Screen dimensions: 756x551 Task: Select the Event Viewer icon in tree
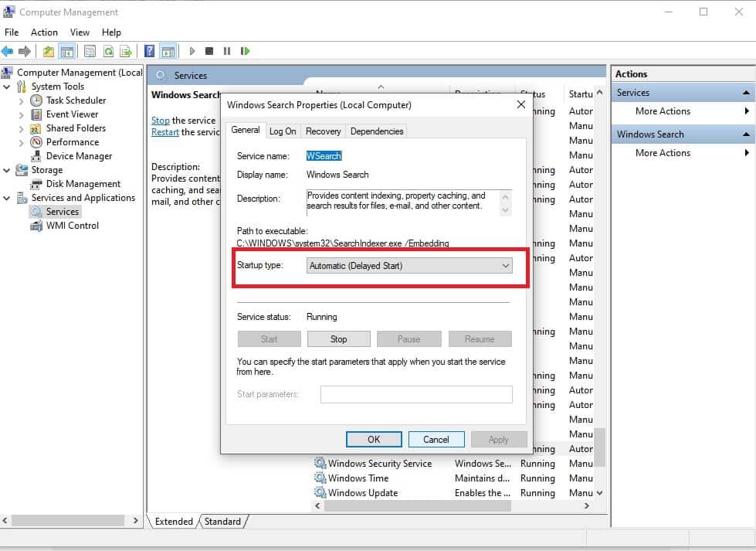[36, 114]
